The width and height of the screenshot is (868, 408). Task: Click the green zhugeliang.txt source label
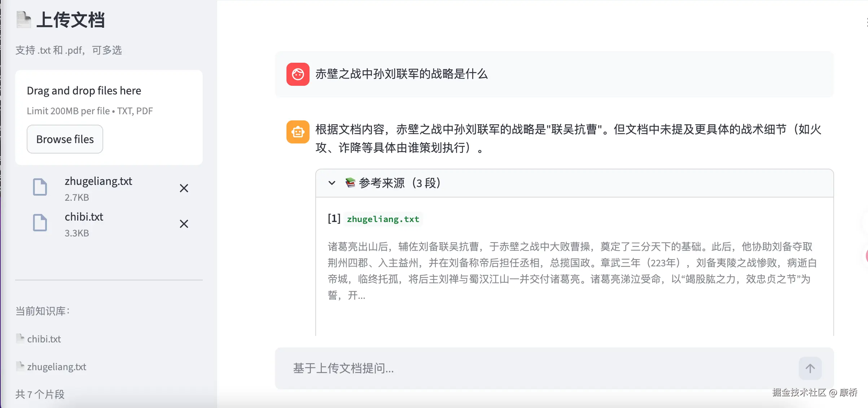click(x=383, y=219)
